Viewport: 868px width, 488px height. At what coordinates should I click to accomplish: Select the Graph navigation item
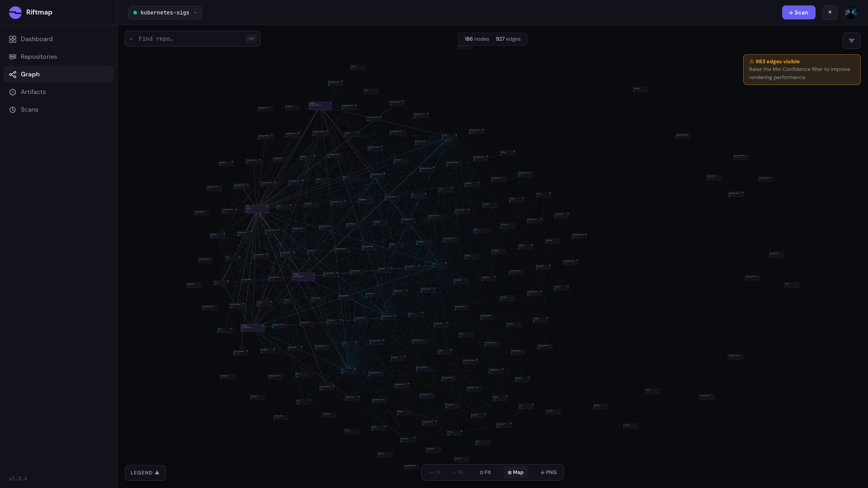click(58, 75)
